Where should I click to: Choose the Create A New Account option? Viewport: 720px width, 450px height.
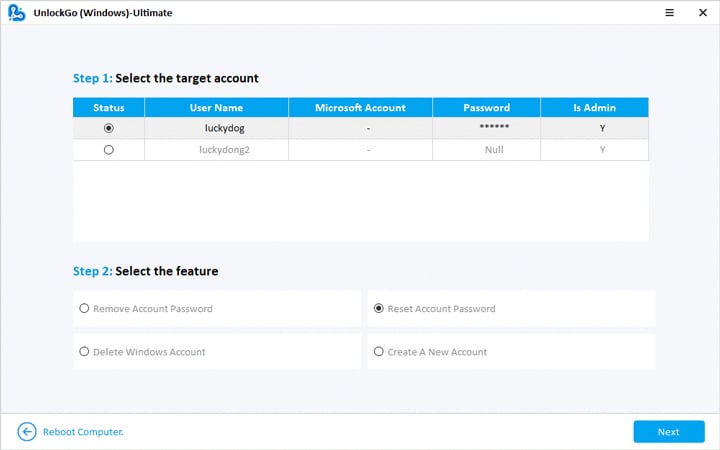pyautogui.click(x=378, y=352)
